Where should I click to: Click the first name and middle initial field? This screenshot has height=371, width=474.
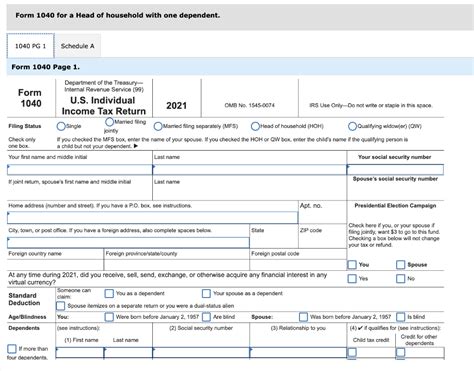(x=80, y=170)
